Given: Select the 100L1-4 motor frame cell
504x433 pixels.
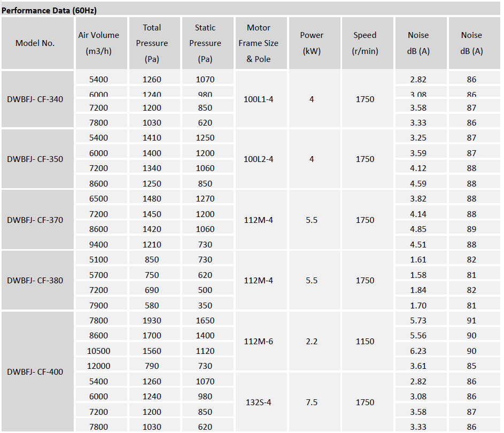Looking at the screenshot, I should click(259, 99).
